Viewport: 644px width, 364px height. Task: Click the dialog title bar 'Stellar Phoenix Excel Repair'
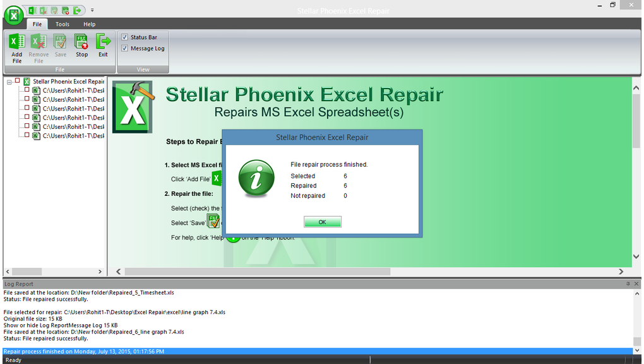pos(322,137)
